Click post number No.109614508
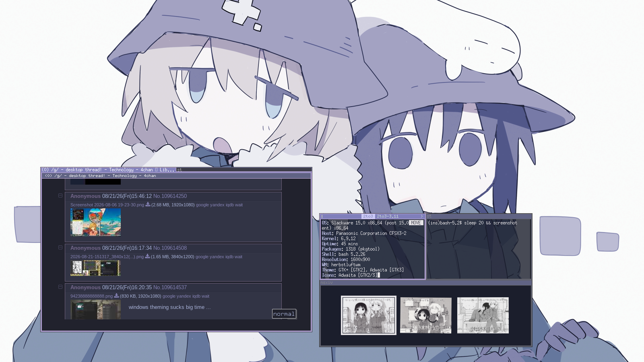 pos(170,248)
